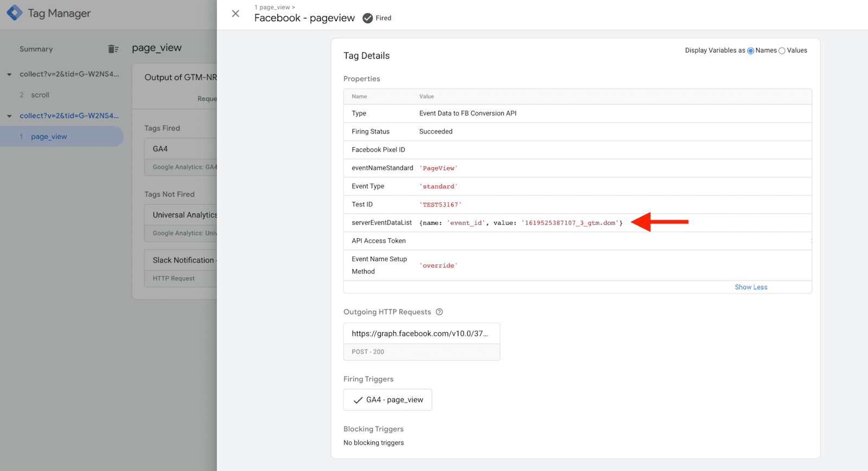Open the graph.facebook.com outgoing request card
Image resolution: width=868 pixels, height=471 pixels.
(x=422, y=341)
